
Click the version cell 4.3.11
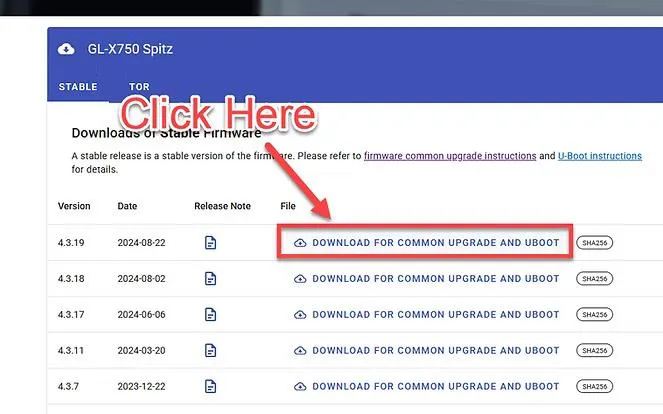coord(71,351)
